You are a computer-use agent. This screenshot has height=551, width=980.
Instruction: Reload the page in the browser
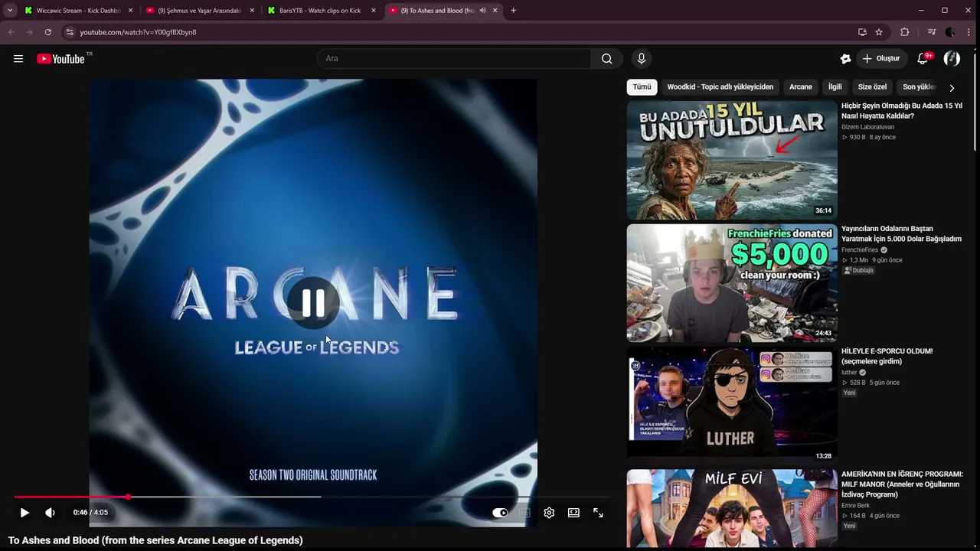[x=47, y=32]
